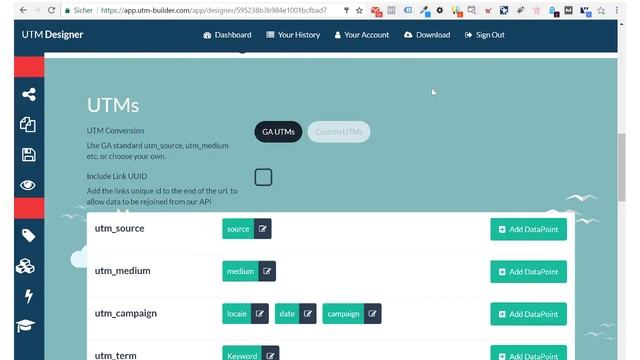The width and height of the screenshot is (640, 360).
Task: Select the campaign datapoint tag
Action: (343, 314)
